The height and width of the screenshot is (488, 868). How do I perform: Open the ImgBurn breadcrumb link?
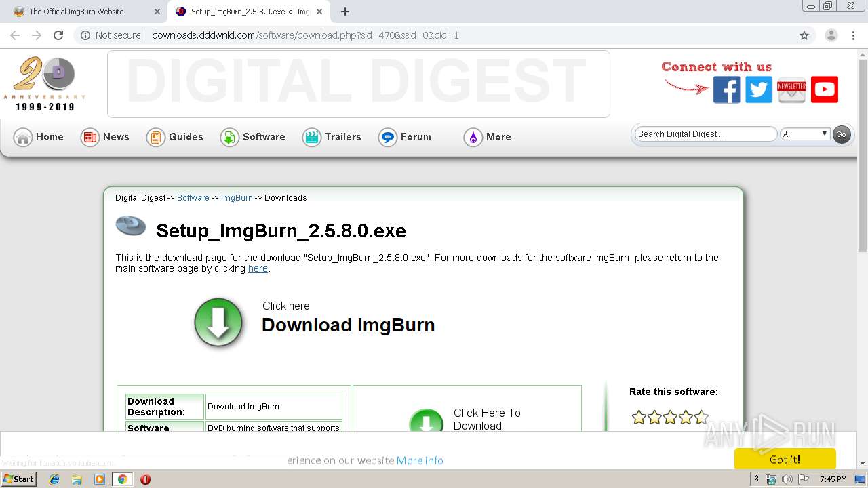237,198
